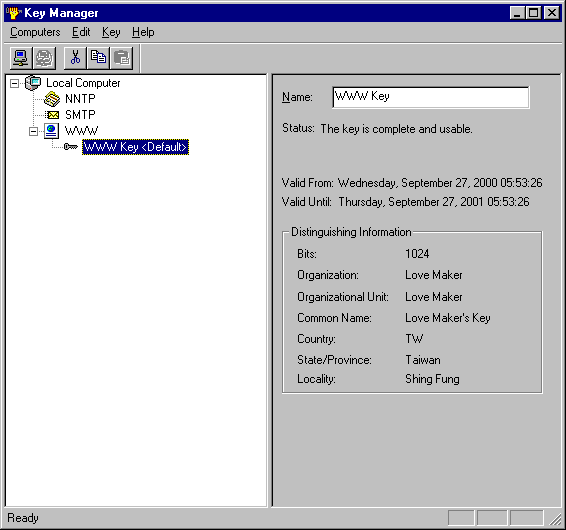Click the Name input field

click(431, 97)
